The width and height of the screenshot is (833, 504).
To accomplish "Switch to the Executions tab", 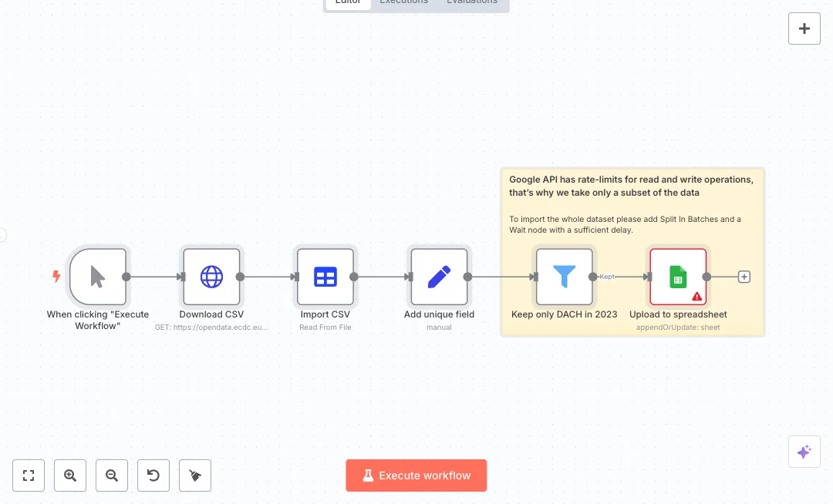I will 403,2.
